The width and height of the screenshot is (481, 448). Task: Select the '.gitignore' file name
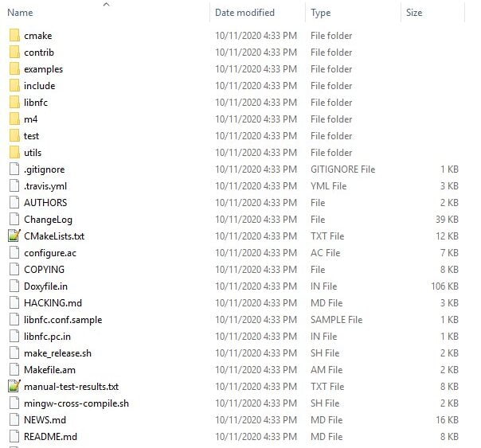45,169
